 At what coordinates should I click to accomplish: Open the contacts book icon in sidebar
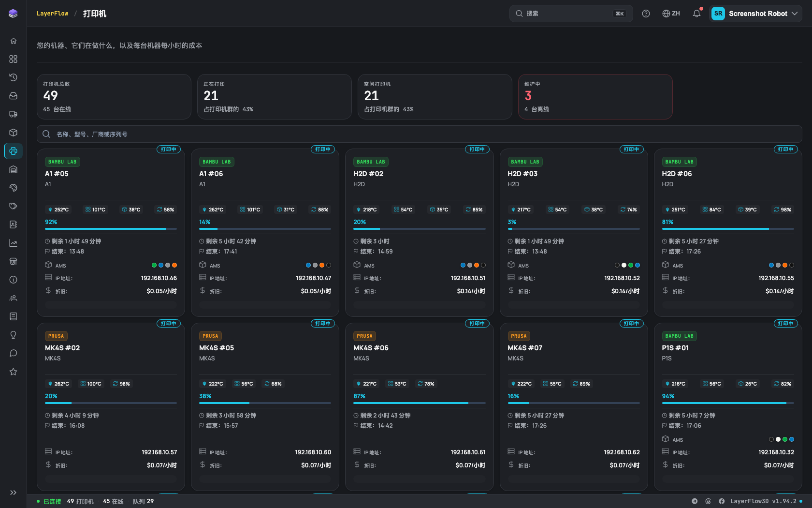[x=13, y=224]
